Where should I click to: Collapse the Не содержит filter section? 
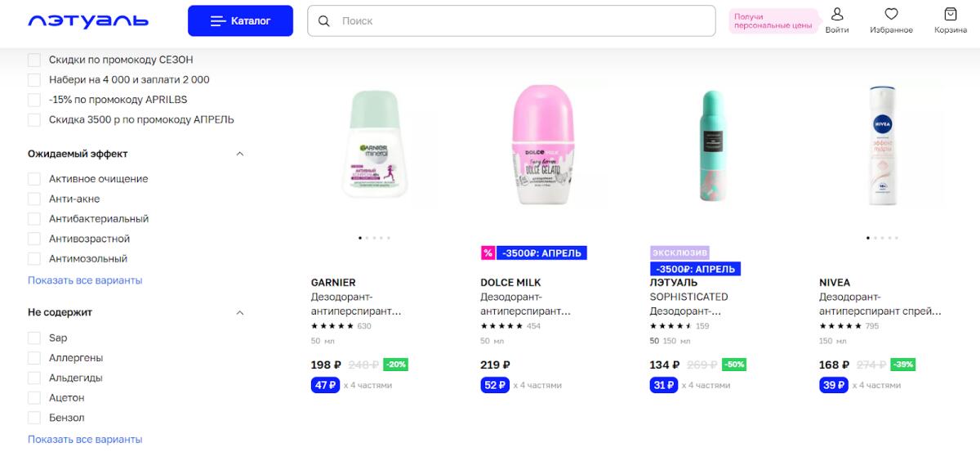(240, 312)
